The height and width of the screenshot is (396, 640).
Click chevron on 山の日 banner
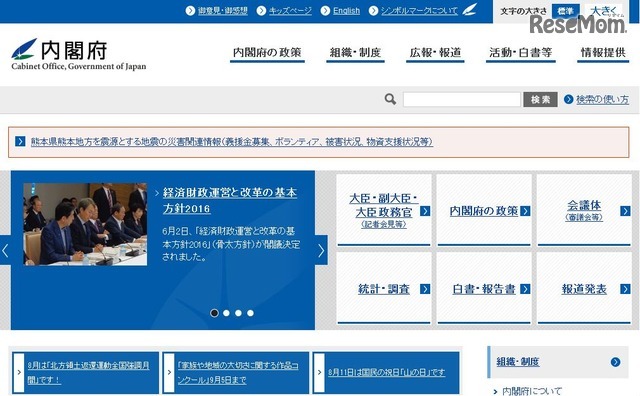(319, 372)
